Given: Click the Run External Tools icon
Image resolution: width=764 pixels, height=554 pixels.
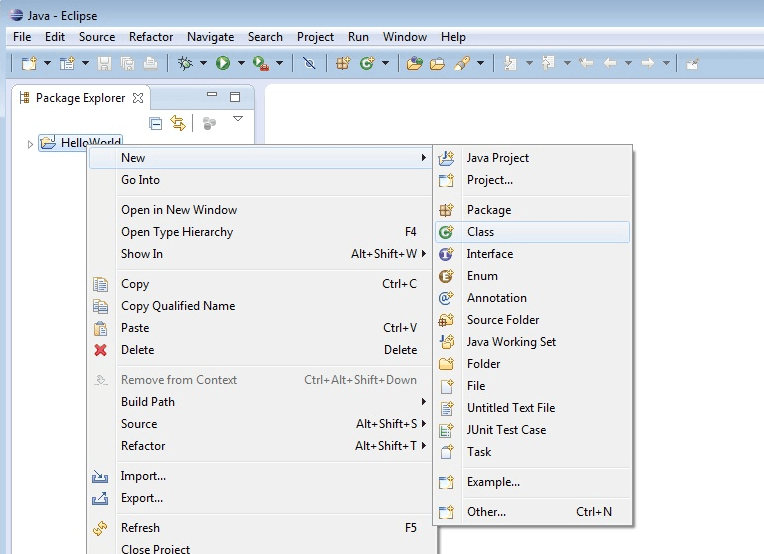Looking at the screenshot, I should [261, 63].
